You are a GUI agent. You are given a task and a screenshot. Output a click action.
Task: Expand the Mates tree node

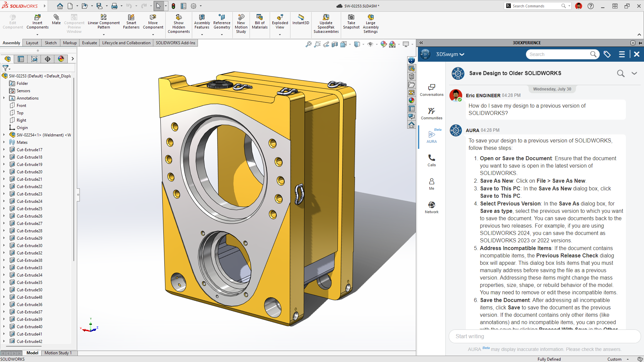(x=4, y=142)
